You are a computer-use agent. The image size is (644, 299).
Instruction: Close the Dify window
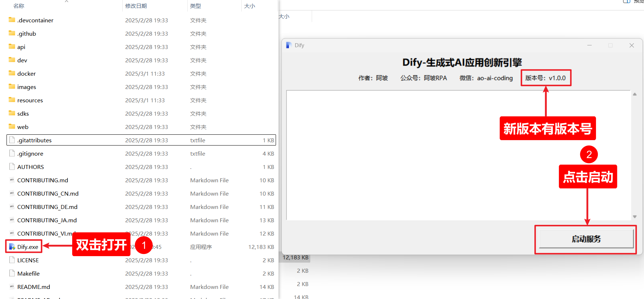(632, 45)
